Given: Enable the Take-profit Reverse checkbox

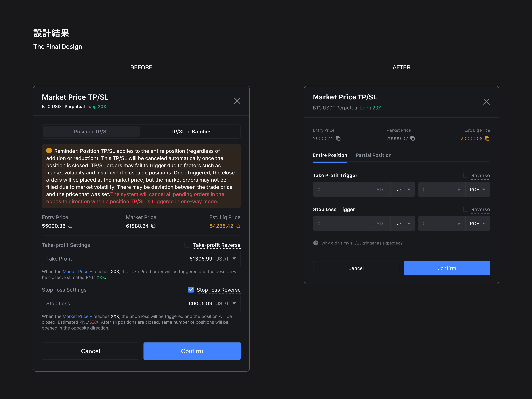Looking at the screenshot, I should (187, 245).
